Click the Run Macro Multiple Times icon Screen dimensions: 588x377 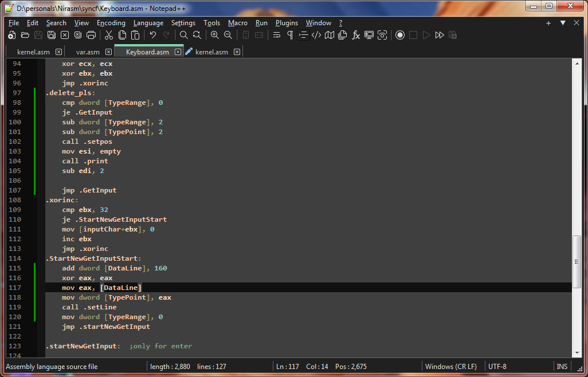pos(440,35)
